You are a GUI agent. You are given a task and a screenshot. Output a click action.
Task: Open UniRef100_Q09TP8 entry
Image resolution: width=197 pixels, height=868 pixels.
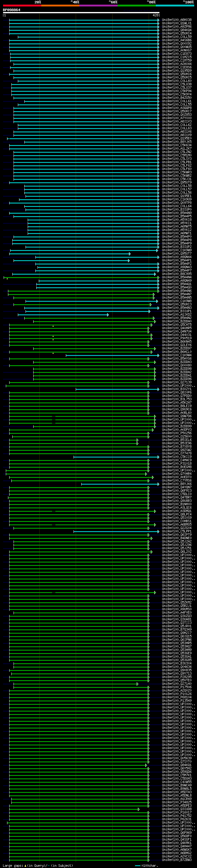pos(177,203)
